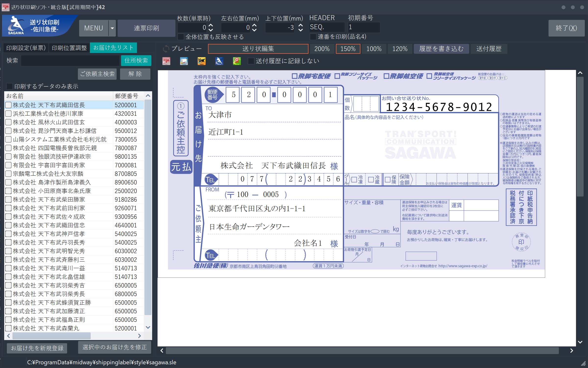Click 選択中のお届け先を修正 button
The width and height of the screenshot is (588, 368).
tap(115, 347)
